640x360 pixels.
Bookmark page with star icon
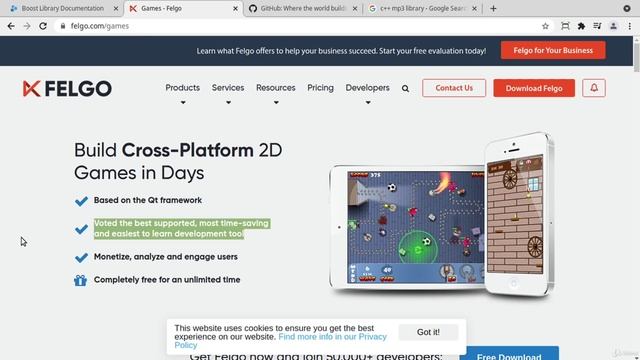click(545, 26)
